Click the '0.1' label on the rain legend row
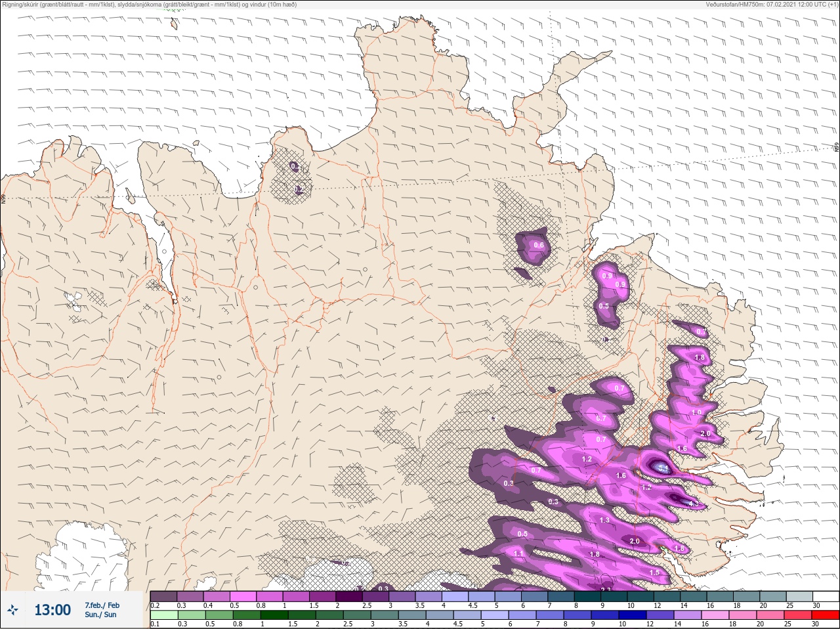This screenshot has width=840, height=629. (x=155, y=624)
